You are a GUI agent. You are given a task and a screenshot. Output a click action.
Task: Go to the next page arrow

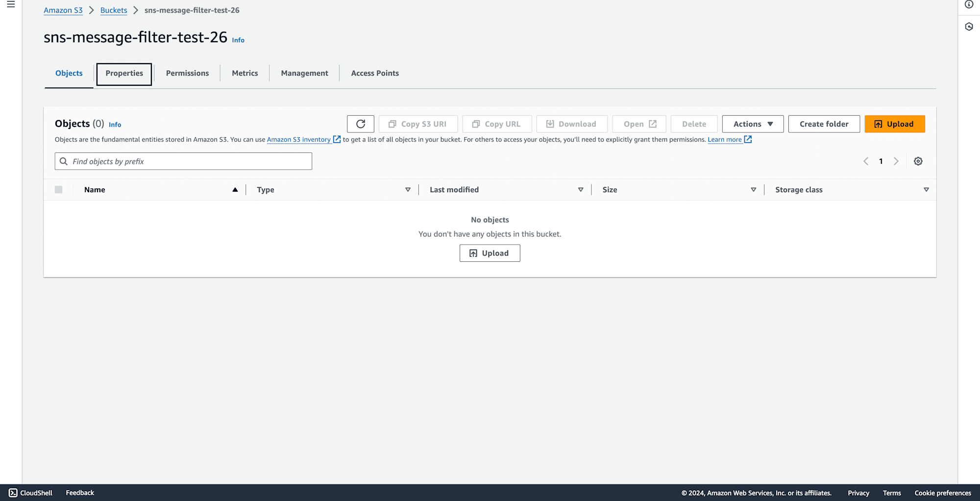coord(896,161)
